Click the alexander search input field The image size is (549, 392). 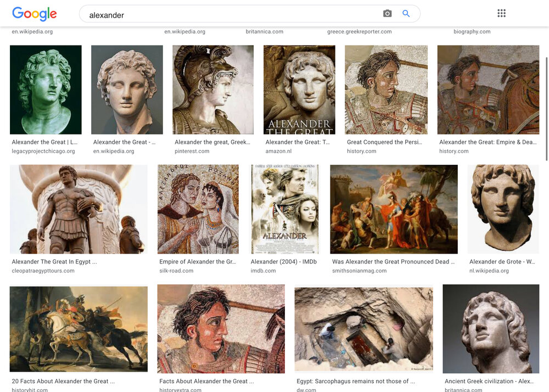coord(231,14)
